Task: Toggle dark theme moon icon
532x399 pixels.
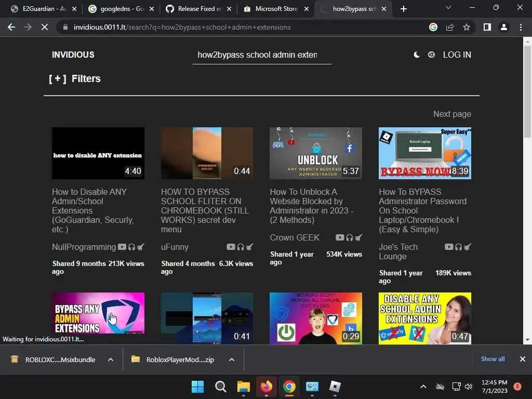Action: pyautogui.click(x=417, y=55)
